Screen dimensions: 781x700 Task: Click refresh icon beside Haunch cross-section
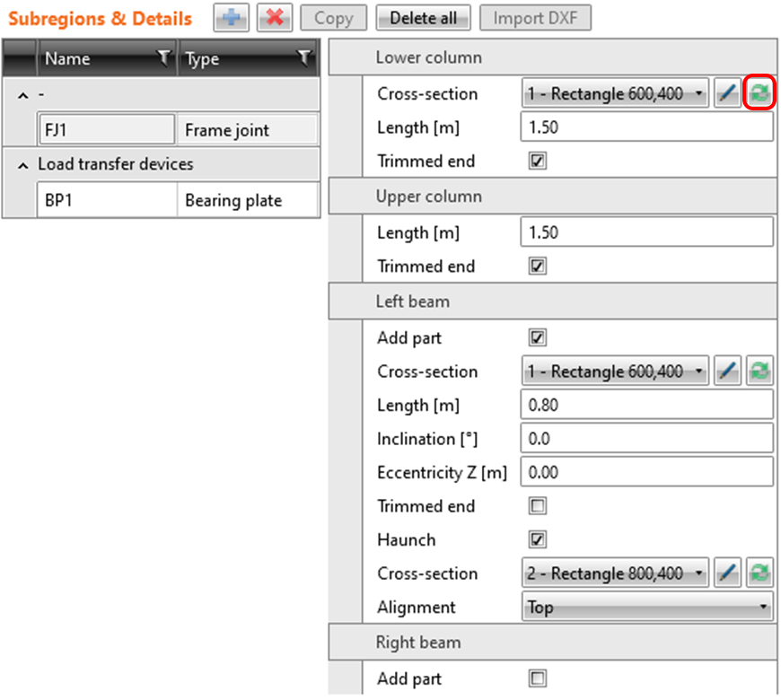pos(760,573)
